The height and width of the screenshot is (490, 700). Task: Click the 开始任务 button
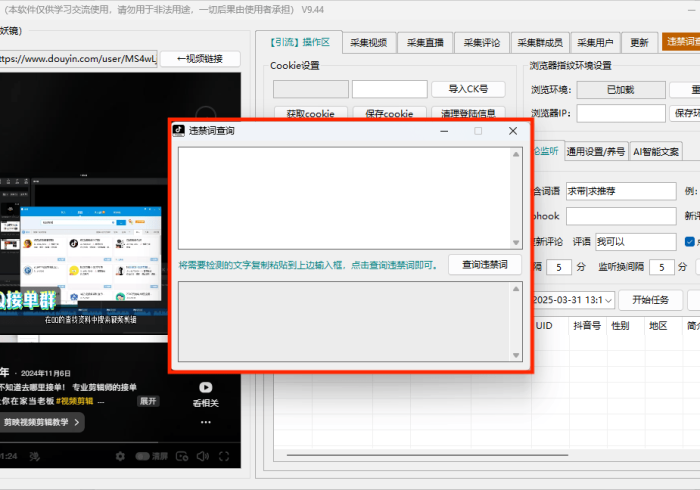(x=650, y=300)
